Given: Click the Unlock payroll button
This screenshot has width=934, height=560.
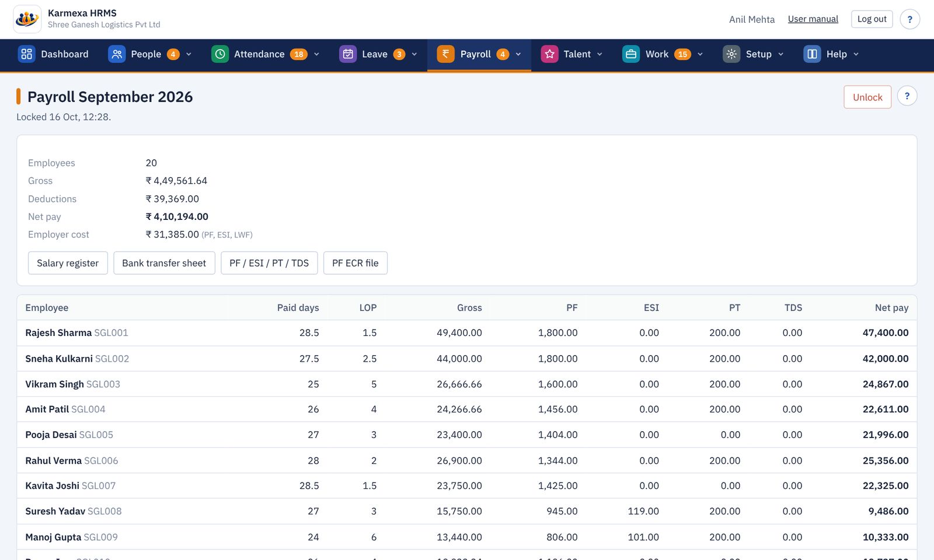Looking at the screenshot, I should [x=867, y=97].
